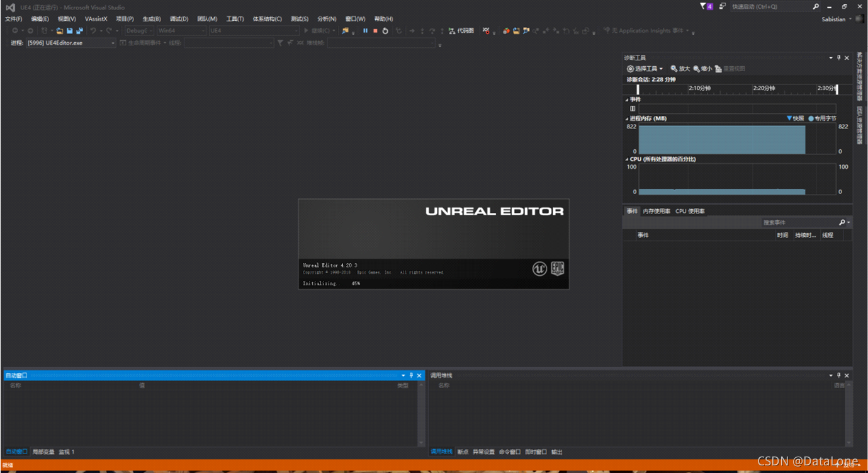Click the save file icon
Image resolution: width=868 pixels, height=473 pixels.
pyautogui.click(x=70, y=31)
